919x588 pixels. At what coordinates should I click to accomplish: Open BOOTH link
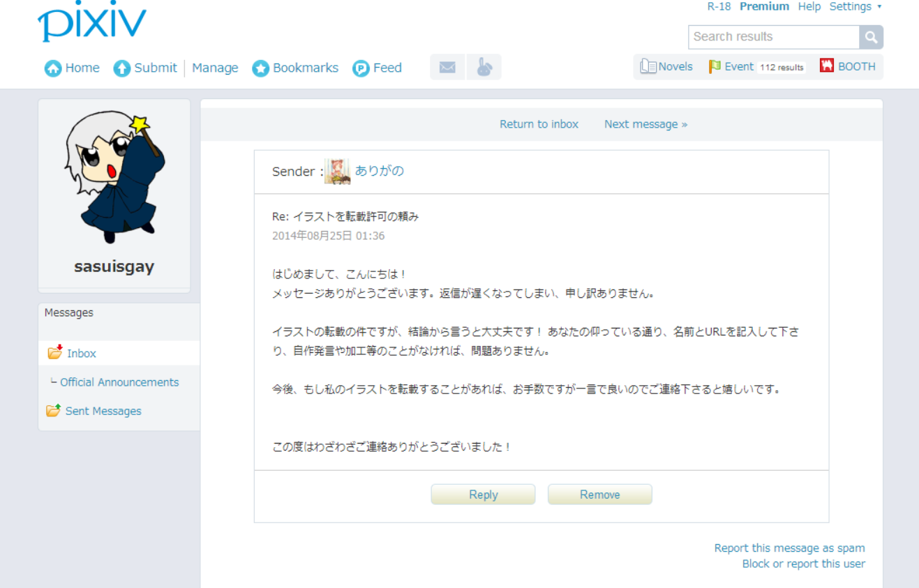857,66
